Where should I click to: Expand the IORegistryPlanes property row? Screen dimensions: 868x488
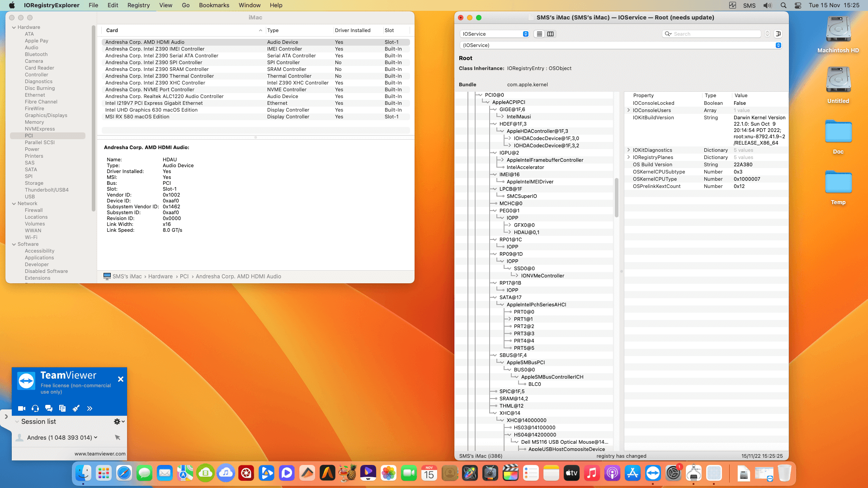click(x=628, y=157)
